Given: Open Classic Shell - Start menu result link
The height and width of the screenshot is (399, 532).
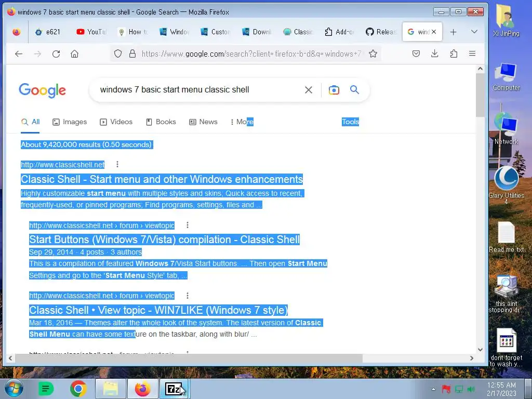Looking at the screenshot, I should (x=162, y=179).
